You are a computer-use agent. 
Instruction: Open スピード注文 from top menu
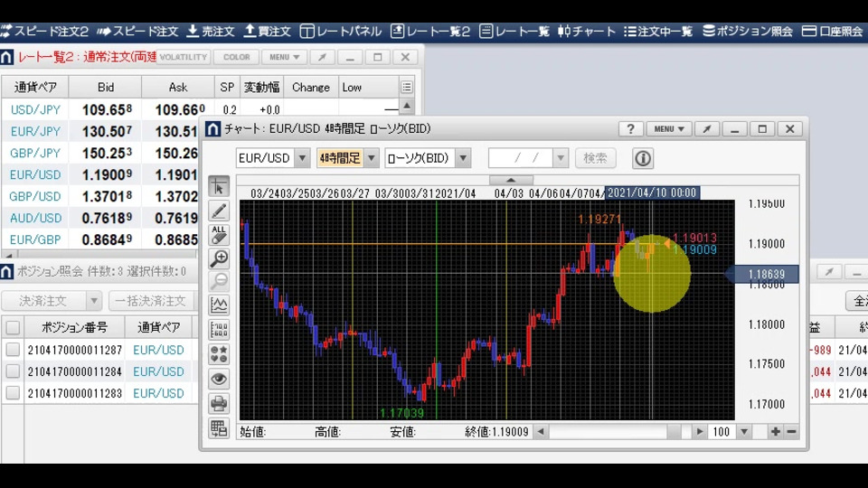coord(137,32)
